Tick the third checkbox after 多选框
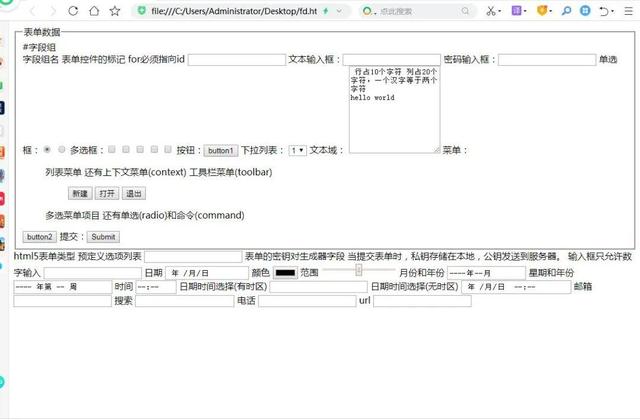The image size is (640, 420). tap(140, 149)
